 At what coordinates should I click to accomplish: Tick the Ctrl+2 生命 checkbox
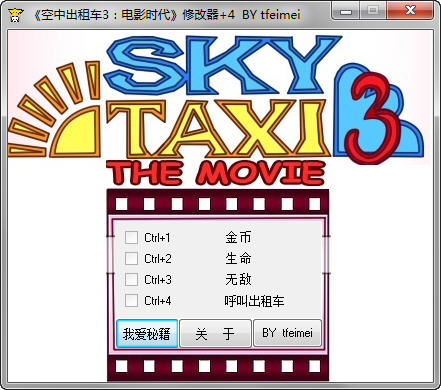[x=131, y=258]
